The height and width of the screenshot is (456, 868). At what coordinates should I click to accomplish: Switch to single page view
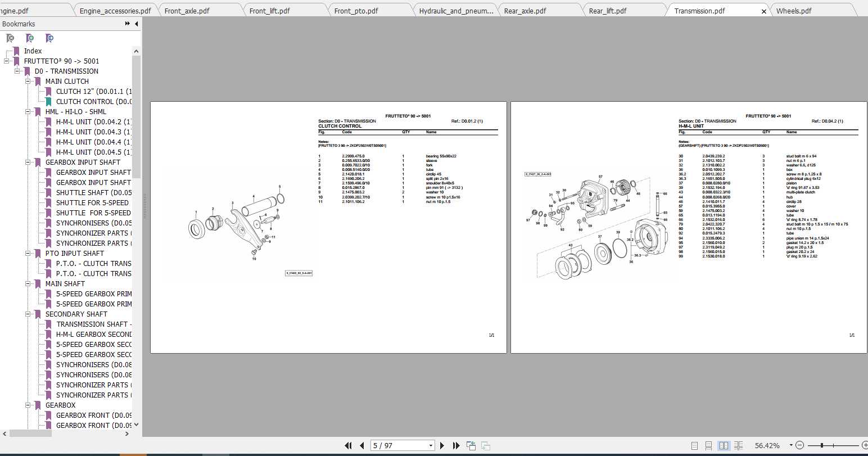coord(695,445)
